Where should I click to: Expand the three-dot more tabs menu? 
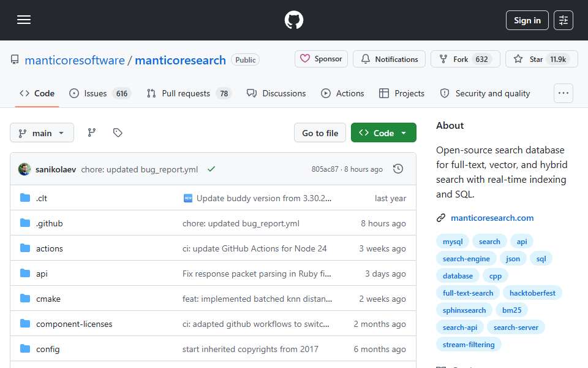pos(563,93)
